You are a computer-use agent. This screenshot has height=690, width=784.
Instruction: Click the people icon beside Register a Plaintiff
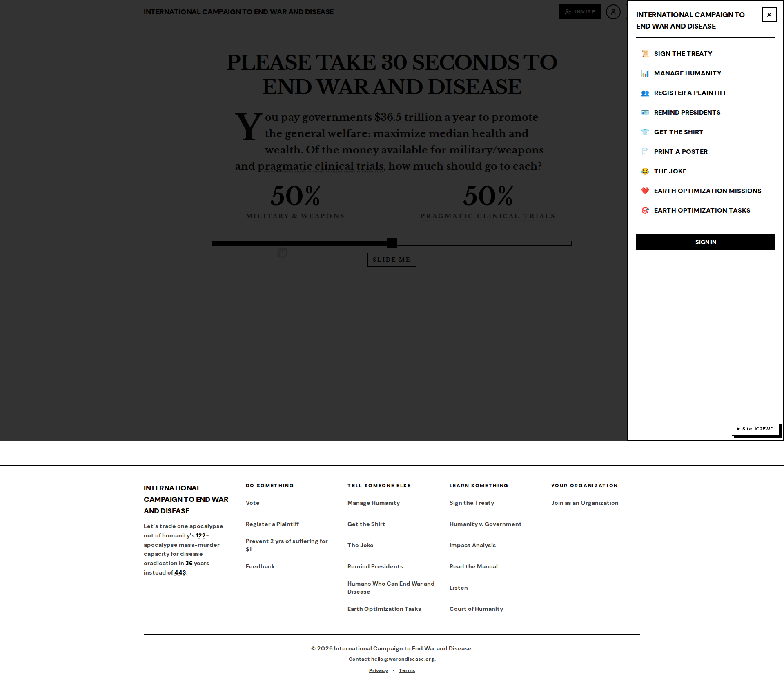click(x=645, y=93)
